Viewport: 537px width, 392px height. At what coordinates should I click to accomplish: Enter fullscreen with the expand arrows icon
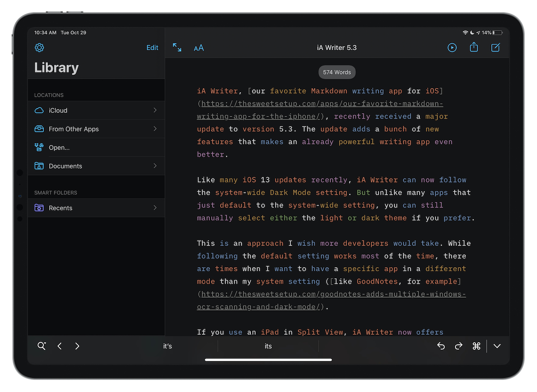177,47
